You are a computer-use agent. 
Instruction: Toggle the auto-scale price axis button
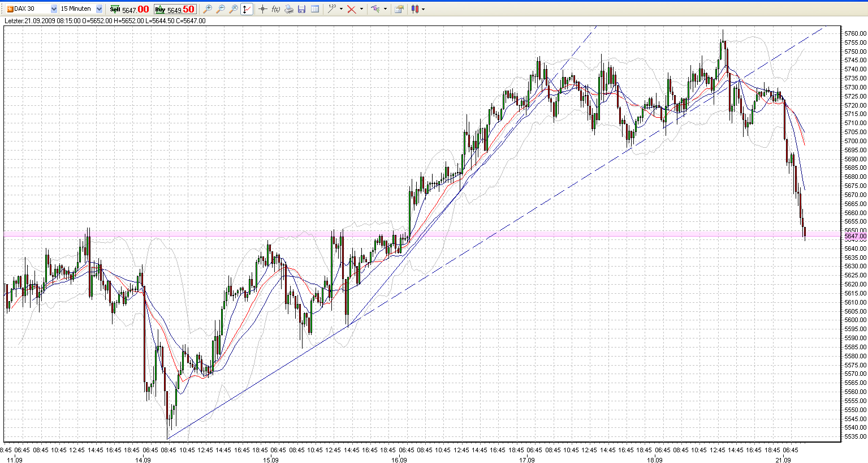pos(247,9)
